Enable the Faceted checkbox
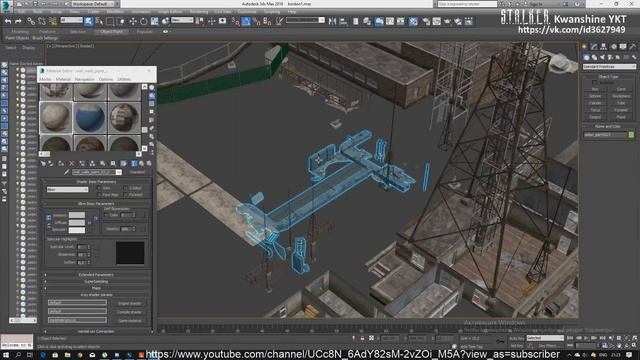This screenshot has height=360, width=640. pyautogui.click(x=125, y=195)
